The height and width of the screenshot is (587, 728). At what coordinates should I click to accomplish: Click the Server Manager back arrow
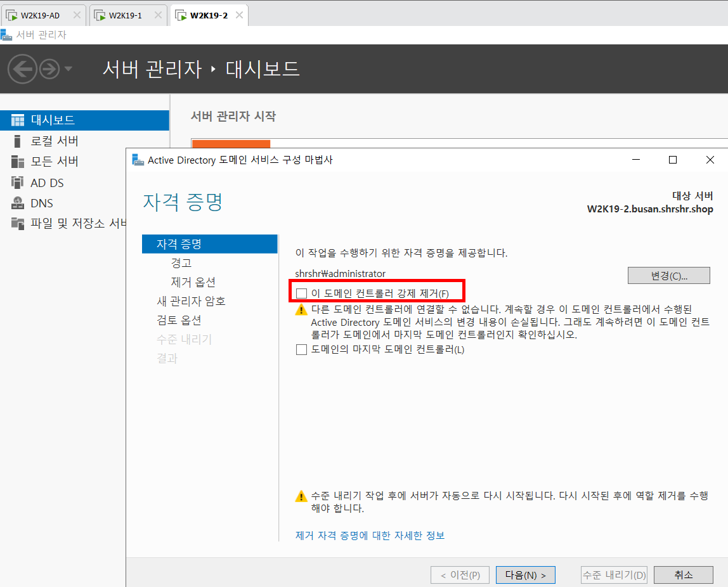click(x=22, y=69)
